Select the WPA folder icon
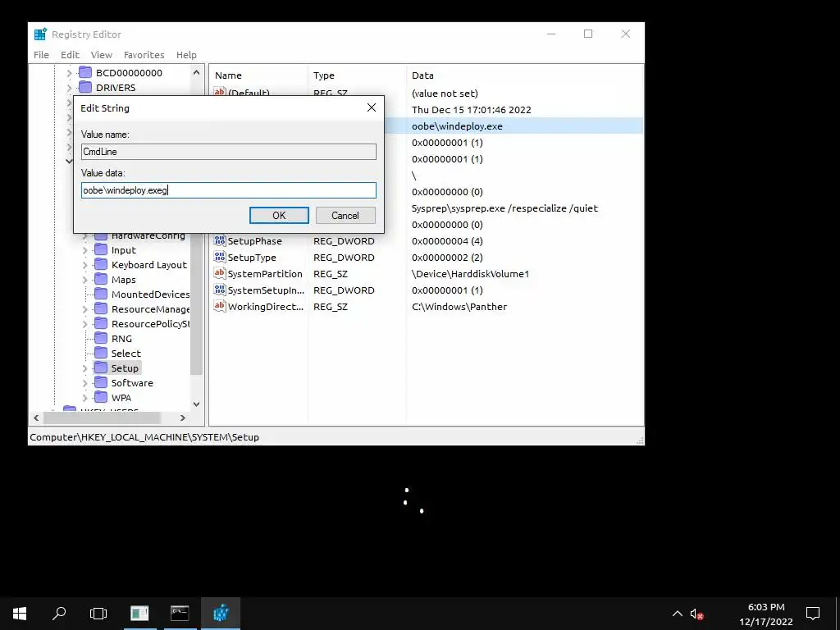The width and height of the screenshot is (840, 630). tap(101, 398)
